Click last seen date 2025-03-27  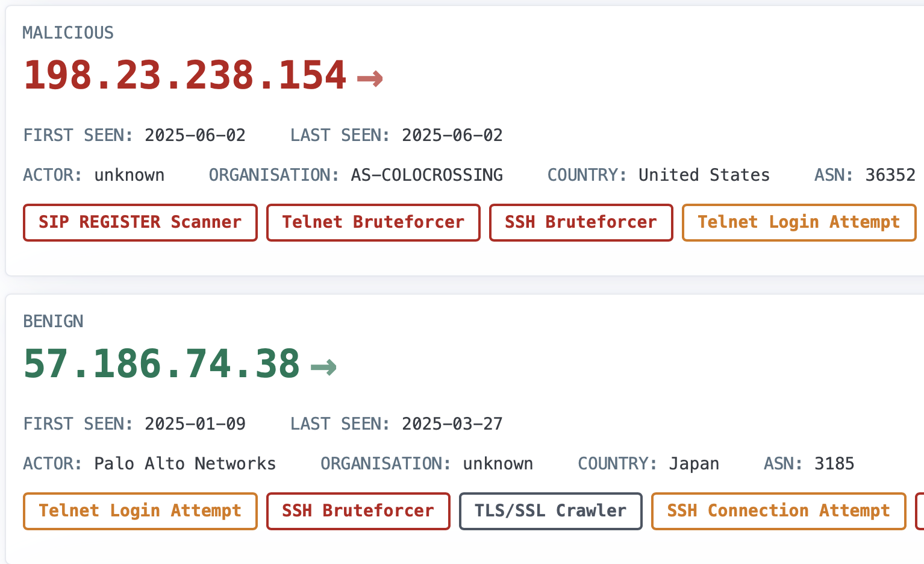[x=452, y=424]
